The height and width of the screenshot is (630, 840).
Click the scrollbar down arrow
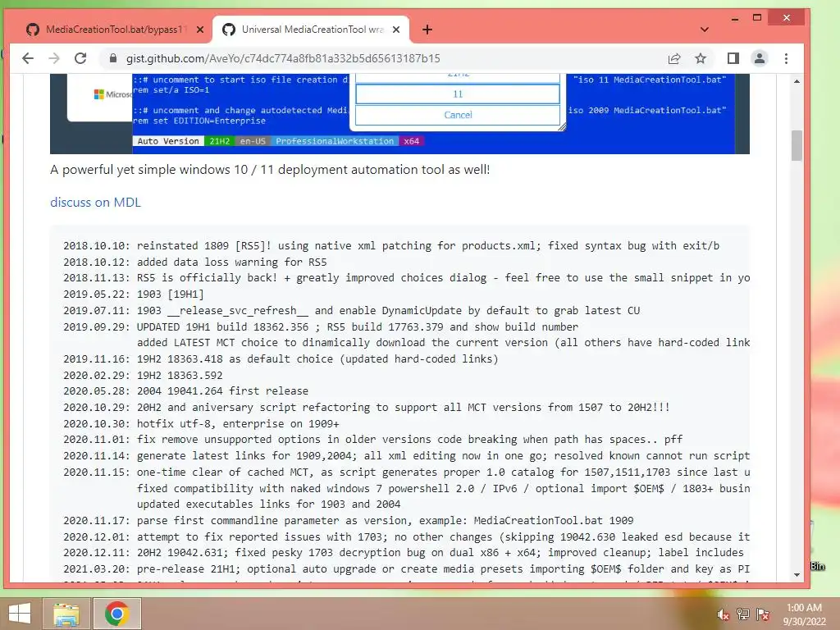click(797, 575)
